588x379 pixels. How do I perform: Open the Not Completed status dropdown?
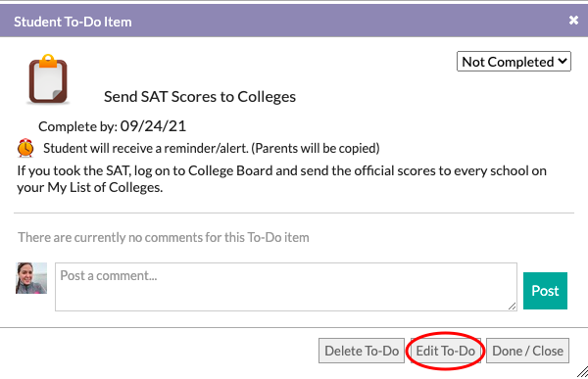pos(514,62)
